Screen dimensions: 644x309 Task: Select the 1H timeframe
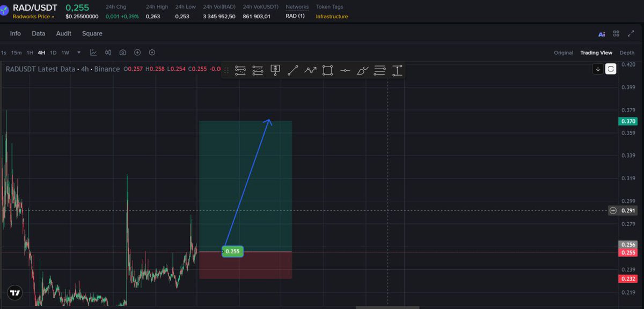tap(30, 53)
